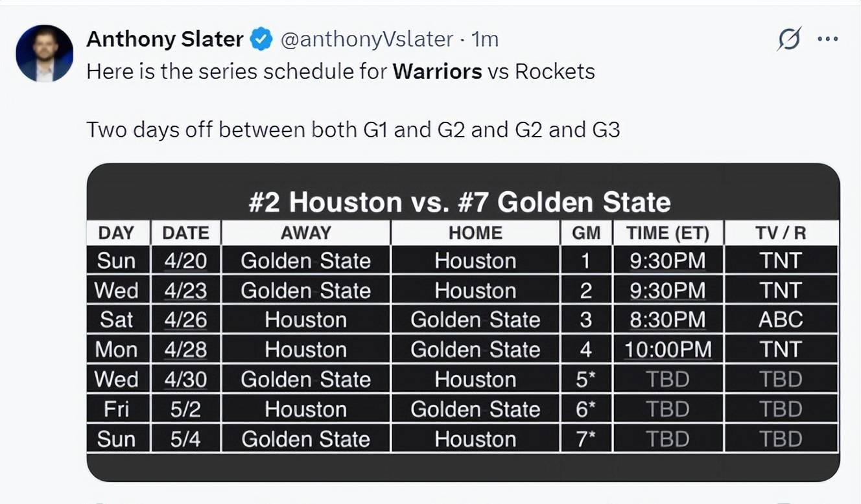Click the '#2 Houston vs. #7 Golden State' title

(x=460, y=202)
